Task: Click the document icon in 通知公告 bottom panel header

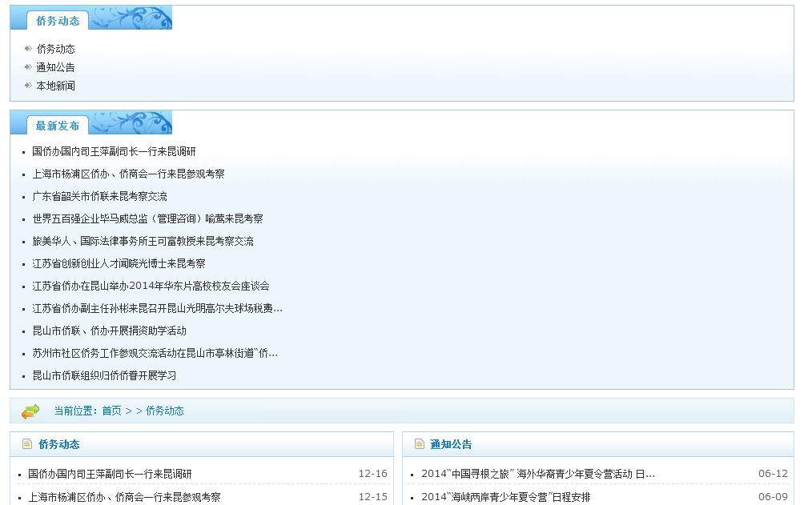Action: coord(419,444)
